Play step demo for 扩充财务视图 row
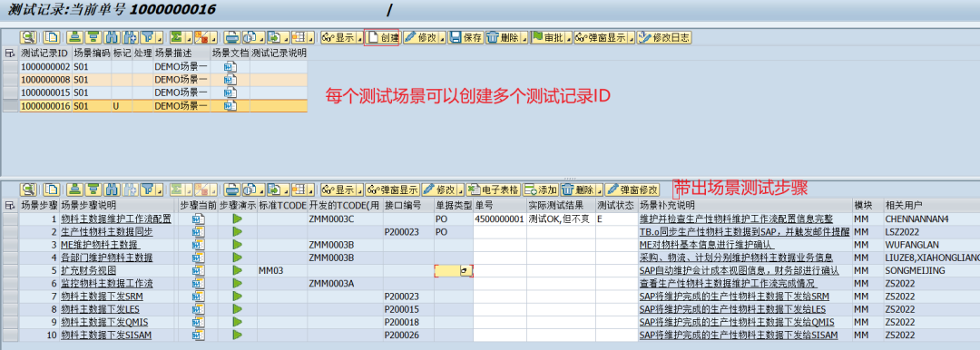The height and width of the screenshot is (350, 980). 237,270
